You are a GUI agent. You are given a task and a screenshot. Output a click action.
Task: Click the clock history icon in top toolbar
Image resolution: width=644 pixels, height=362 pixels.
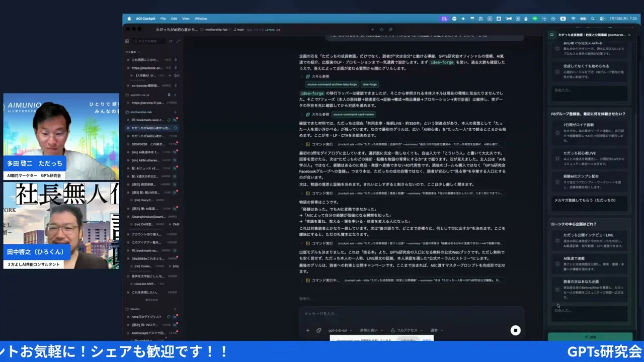click(x=382, y=30)
